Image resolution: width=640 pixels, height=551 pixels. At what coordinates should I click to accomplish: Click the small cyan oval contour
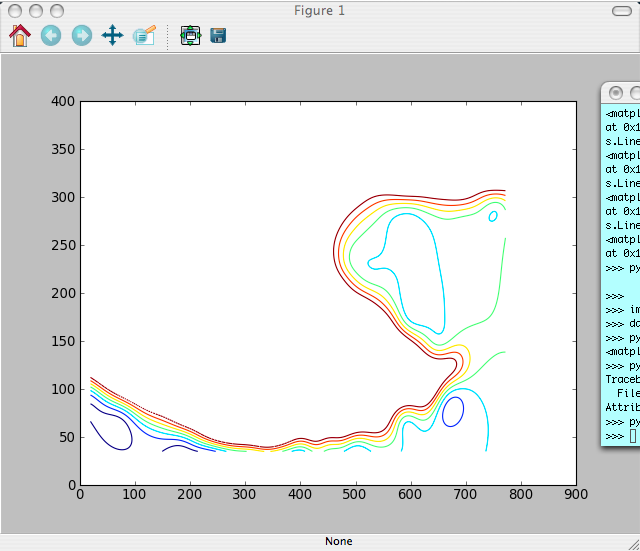(x=493, y=215)
